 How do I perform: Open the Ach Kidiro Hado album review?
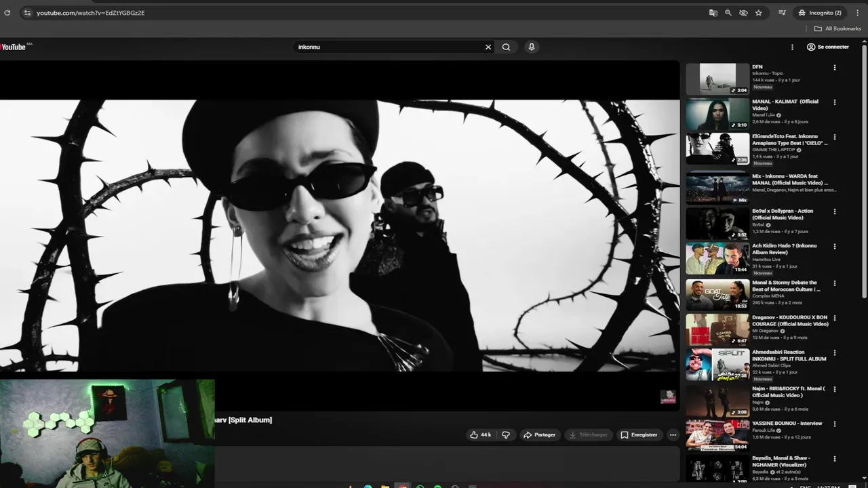coord(785,249)
